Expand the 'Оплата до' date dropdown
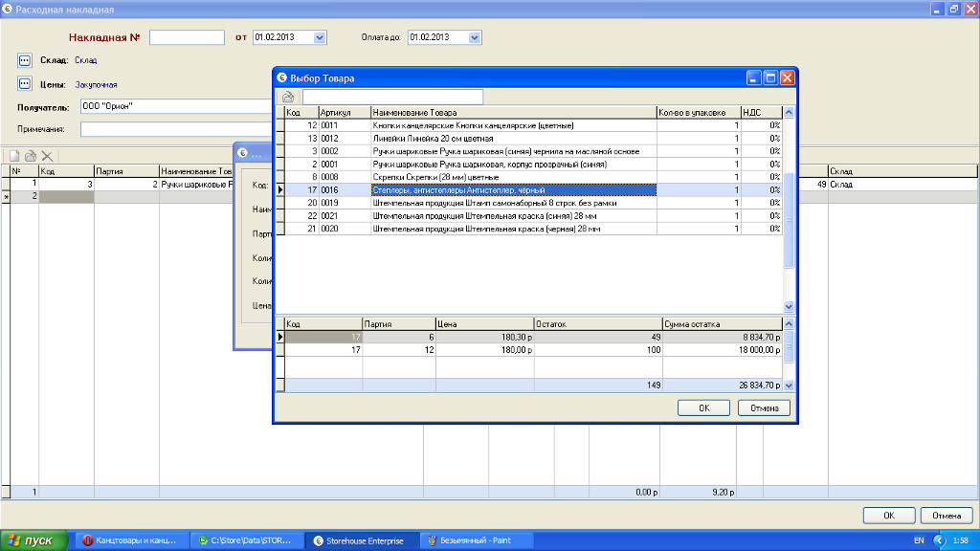 pyautogui.click(x=475, y=37)
